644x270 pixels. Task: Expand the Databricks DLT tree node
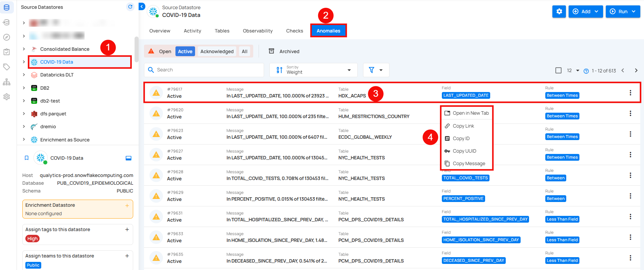coord(24,75)
